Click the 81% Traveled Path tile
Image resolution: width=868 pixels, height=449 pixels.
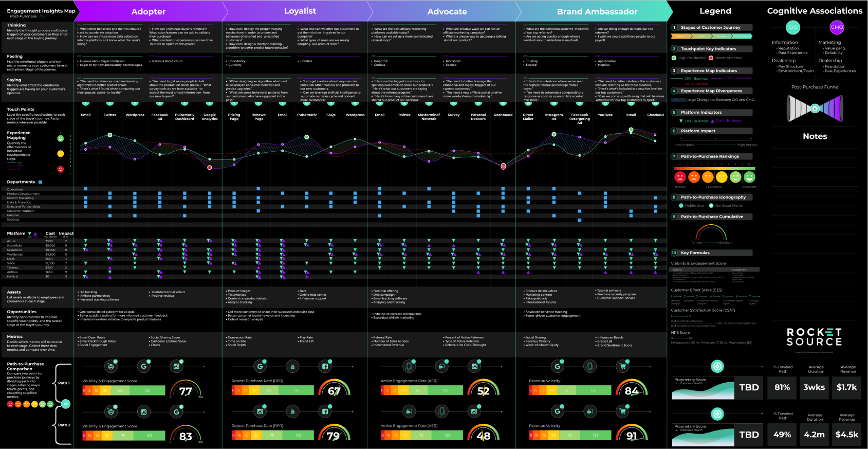(x=782, y=387)
